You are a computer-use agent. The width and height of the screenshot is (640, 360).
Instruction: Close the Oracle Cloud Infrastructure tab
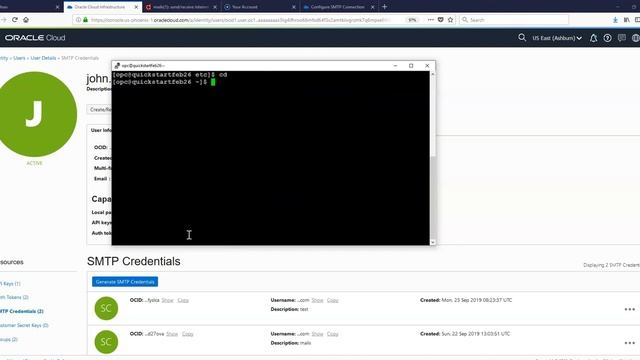(136, 7)
